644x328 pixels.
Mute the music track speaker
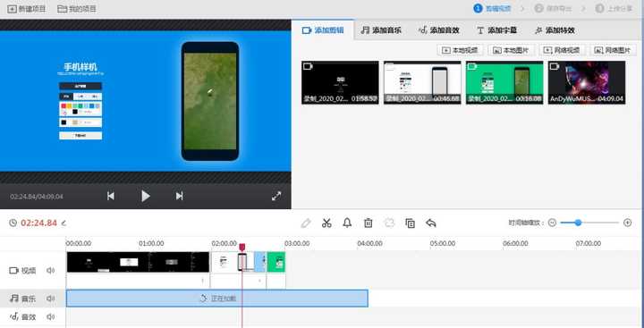50,299
